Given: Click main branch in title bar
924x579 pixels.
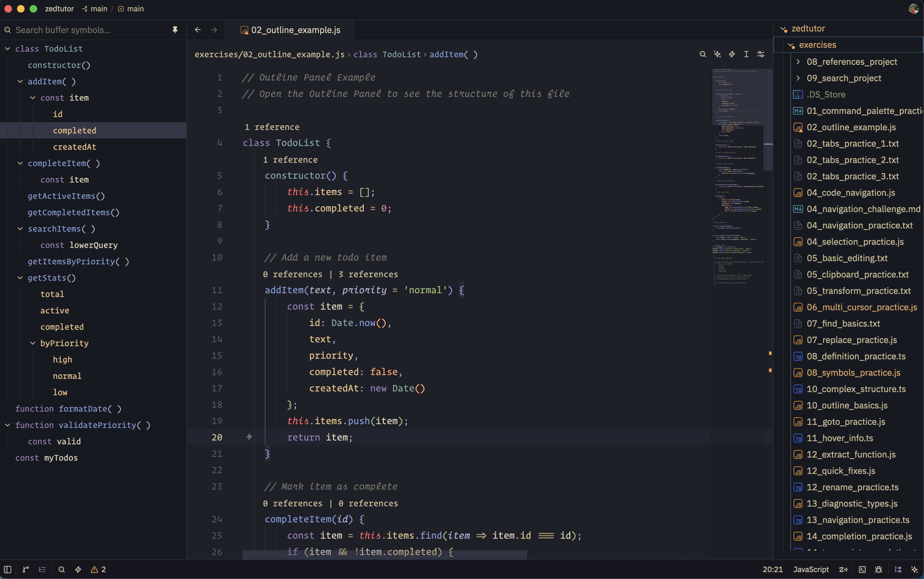Looking at the screenshot, I should [x=95, y=9].
